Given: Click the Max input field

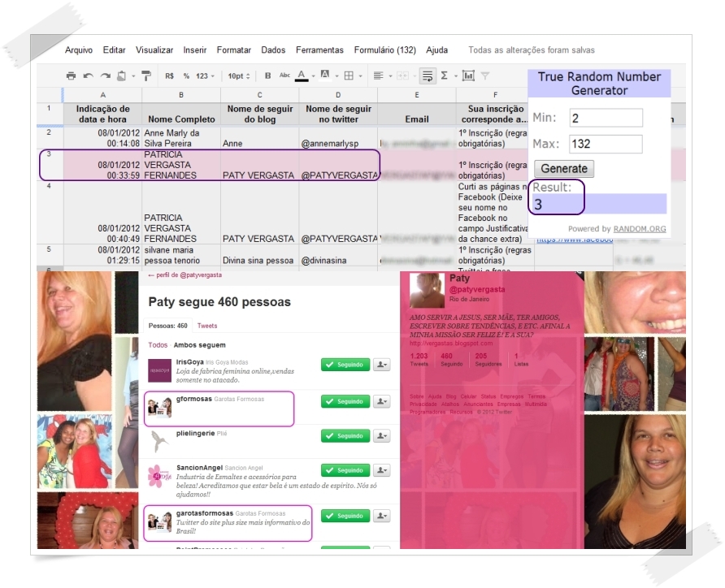Looking at the screenshot, I should [606, 144].
